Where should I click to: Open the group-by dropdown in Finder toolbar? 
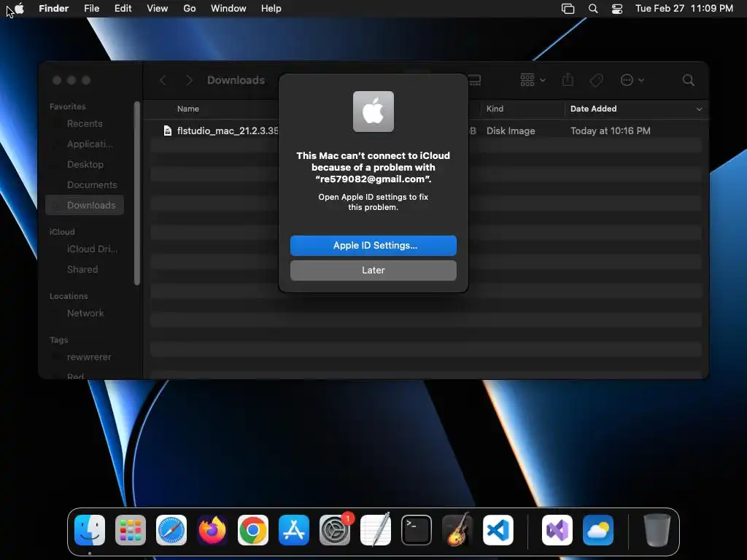pyautogui.click(x=533, y=80)
